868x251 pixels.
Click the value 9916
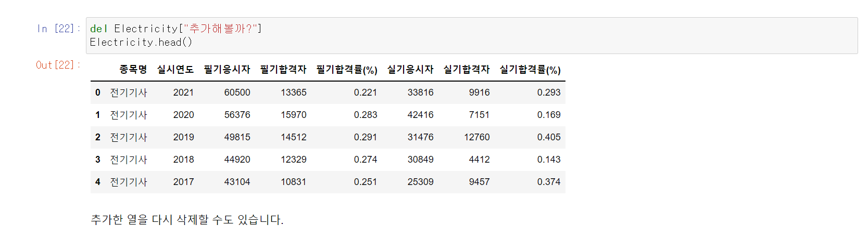click(x=480, y=93)
